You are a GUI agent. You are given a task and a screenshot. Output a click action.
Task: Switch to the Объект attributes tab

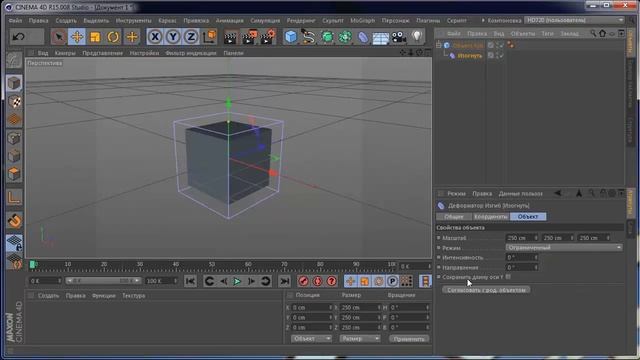(528, 217)
